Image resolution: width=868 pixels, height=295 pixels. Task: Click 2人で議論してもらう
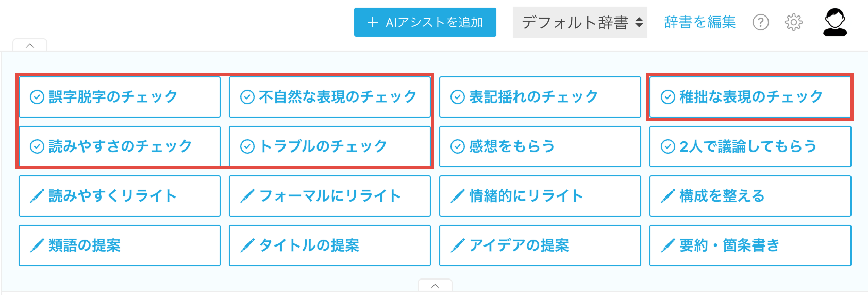point(750,146)
